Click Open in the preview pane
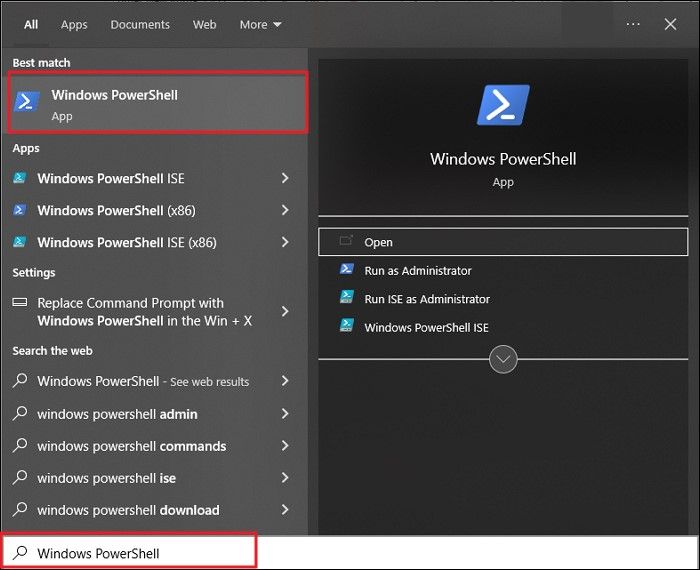 [503, 242]
